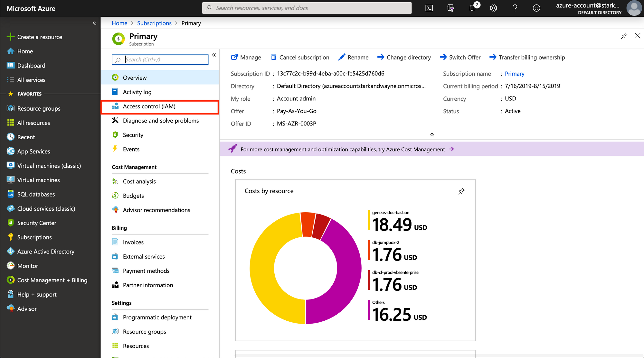Send feedback via the smiley icon
644x358 pixels.
536,8
